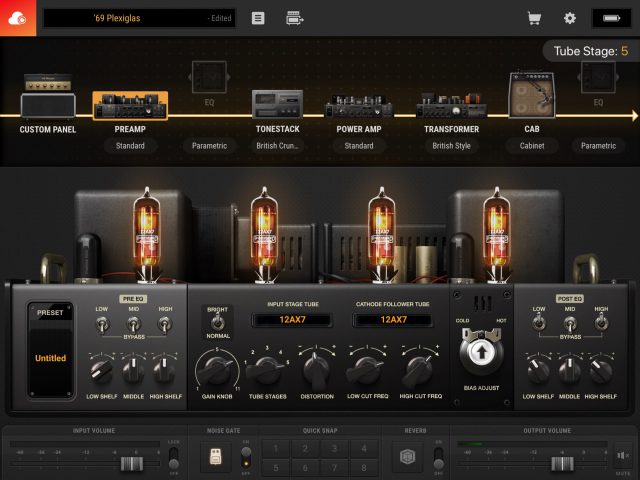Click the Low Cut Freq knob

point(367,371)
